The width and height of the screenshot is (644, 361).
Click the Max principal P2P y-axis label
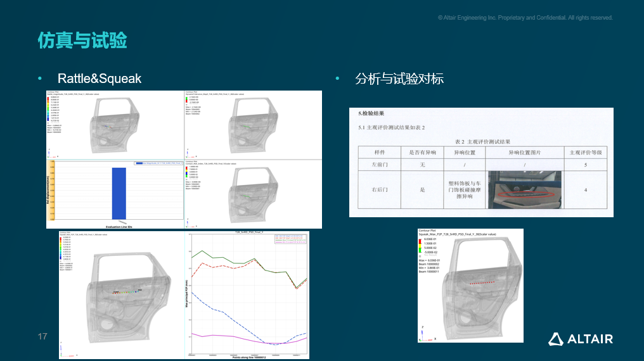click(x=187, y=293)
